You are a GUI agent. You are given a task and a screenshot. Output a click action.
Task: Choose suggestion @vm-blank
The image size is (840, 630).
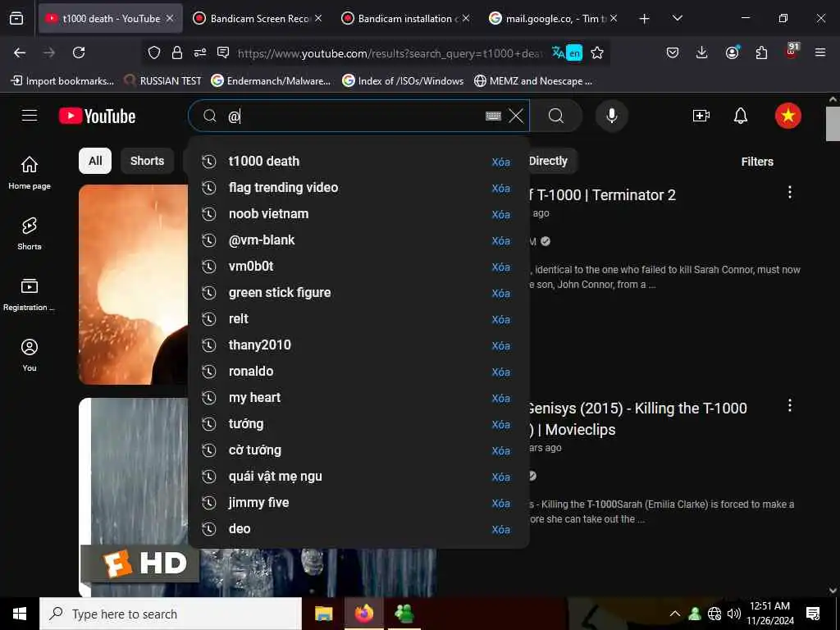coord(358,240)
